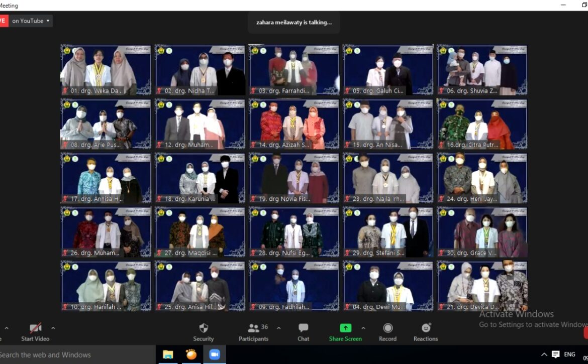588x364 pixels.
Task: Select the 23. drg. Najla Irh... video tile
Action: click(x=388, y=178)
